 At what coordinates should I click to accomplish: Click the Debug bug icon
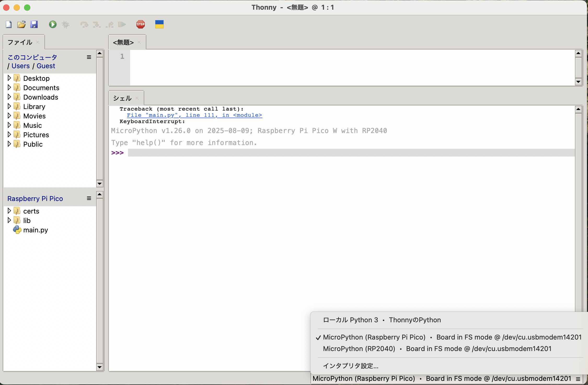point(65,25)
